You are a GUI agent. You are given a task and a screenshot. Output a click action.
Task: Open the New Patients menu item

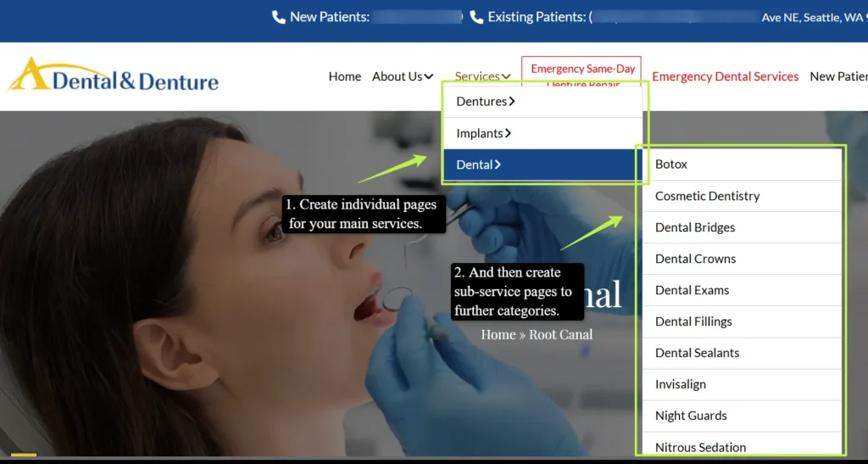click(x=838, y=76)
